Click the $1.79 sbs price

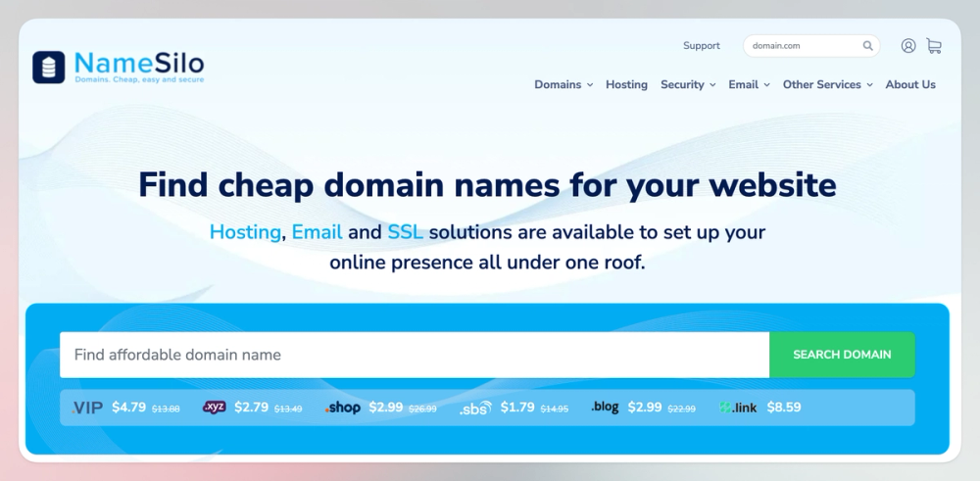click(x=517, y=408)
